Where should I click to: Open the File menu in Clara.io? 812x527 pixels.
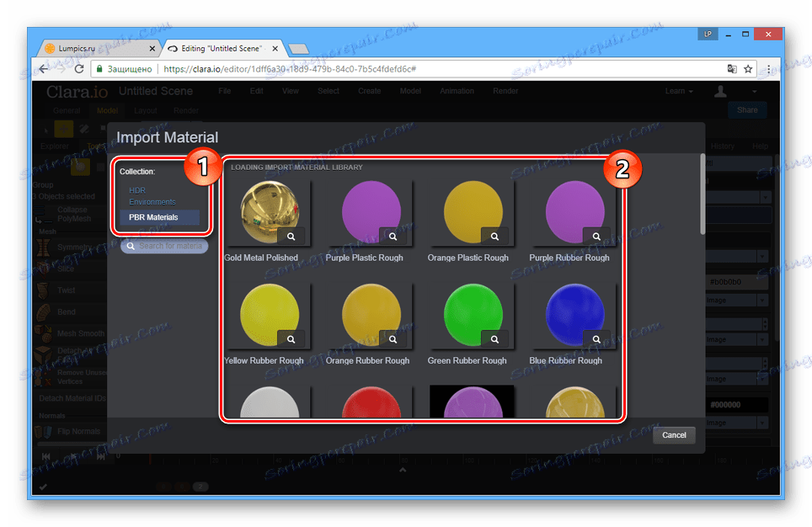(x=224, y=91)
